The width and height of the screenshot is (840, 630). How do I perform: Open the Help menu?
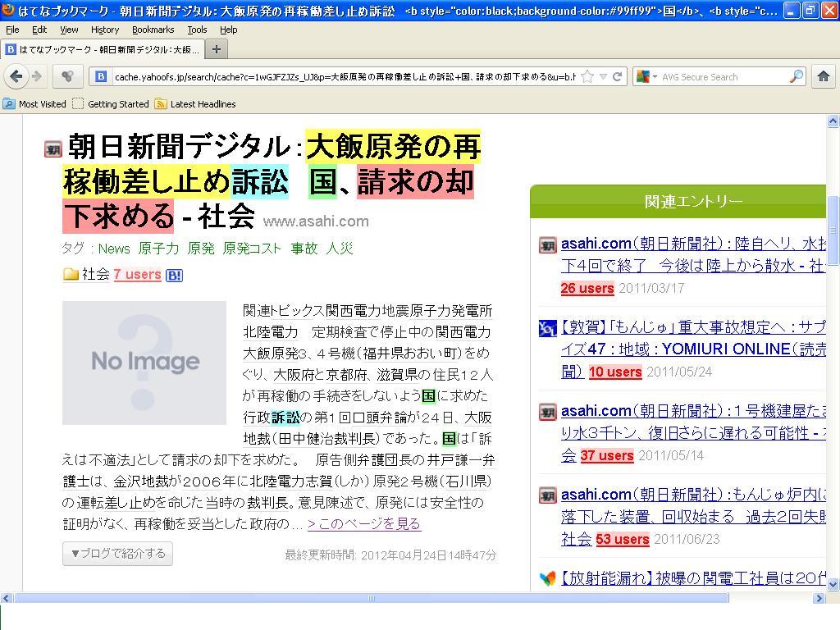229,30
